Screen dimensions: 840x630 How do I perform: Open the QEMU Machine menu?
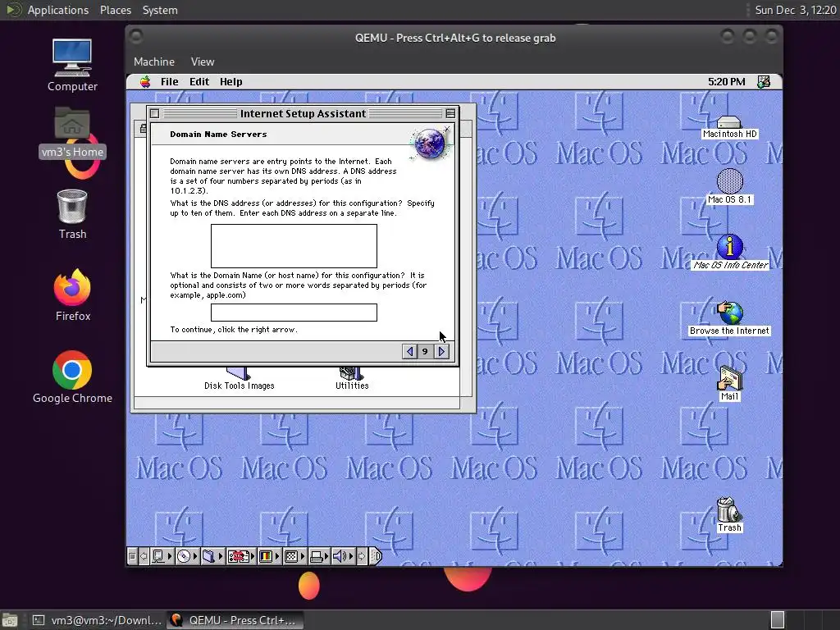154,62
